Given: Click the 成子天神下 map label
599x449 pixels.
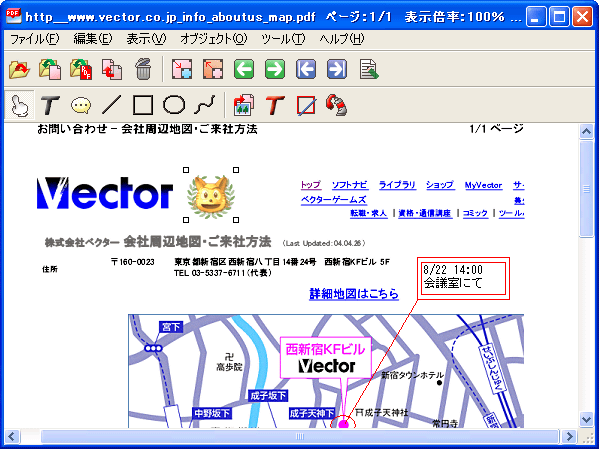Looking at the screenshot, I should point(312,413).
